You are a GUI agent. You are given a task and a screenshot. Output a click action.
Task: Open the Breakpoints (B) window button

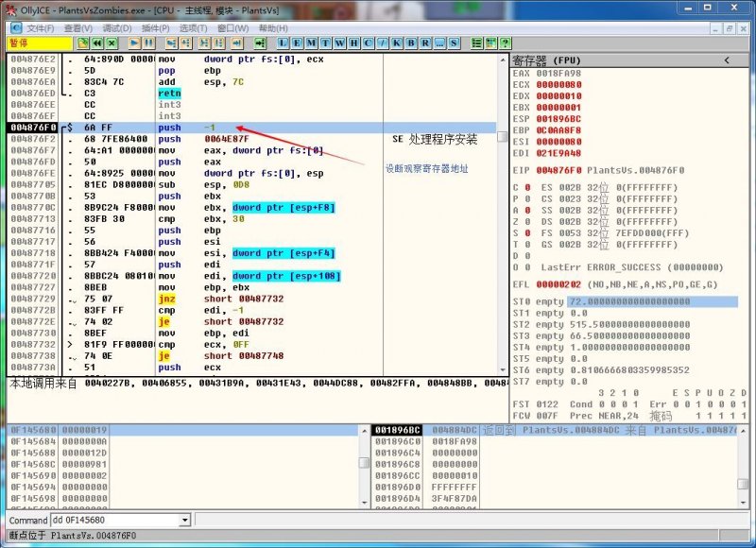[410, 43]
